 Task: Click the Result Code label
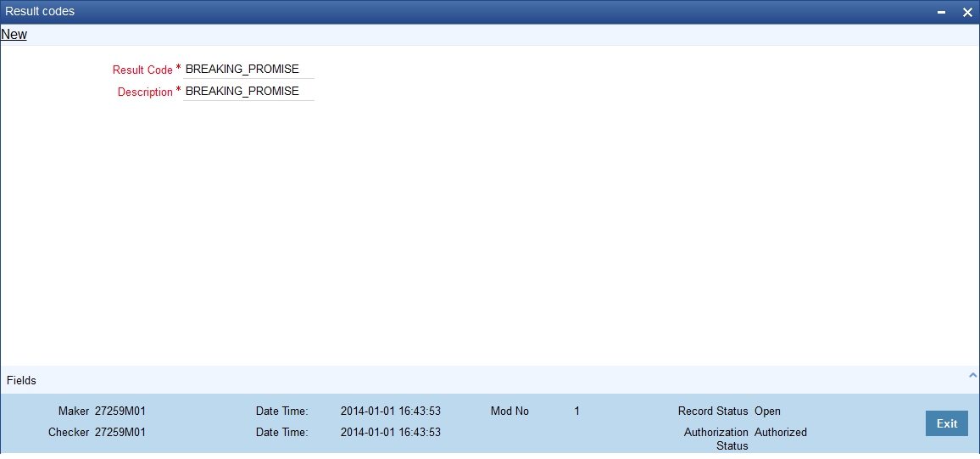[142, 70]
